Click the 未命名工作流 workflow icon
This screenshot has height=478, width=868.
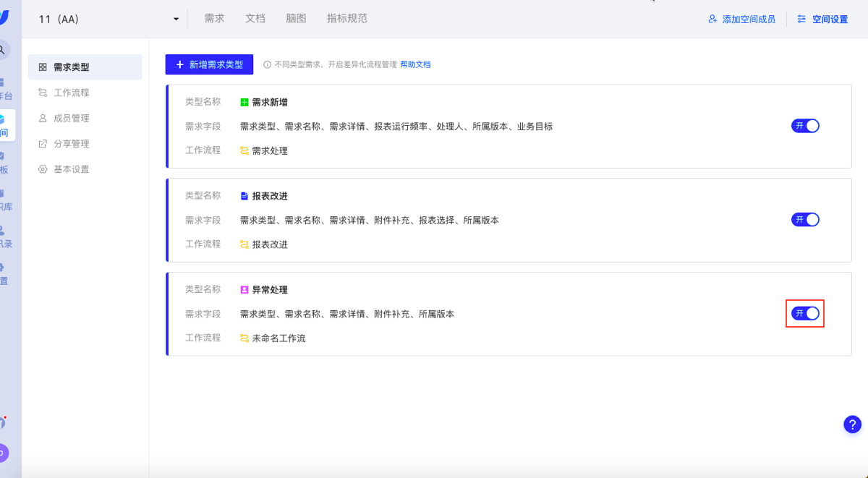point(244,338)
